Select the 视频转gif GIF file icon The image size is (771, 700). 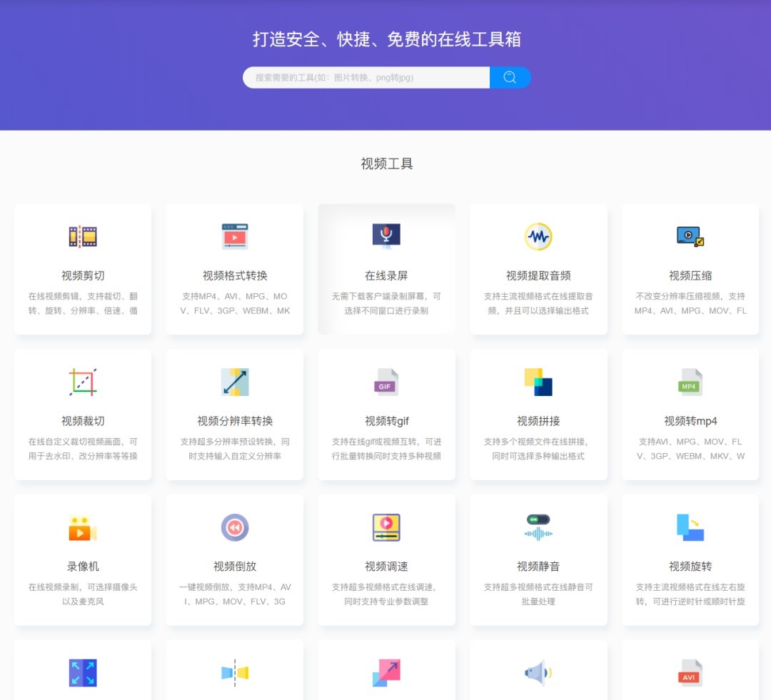[386, 382]
